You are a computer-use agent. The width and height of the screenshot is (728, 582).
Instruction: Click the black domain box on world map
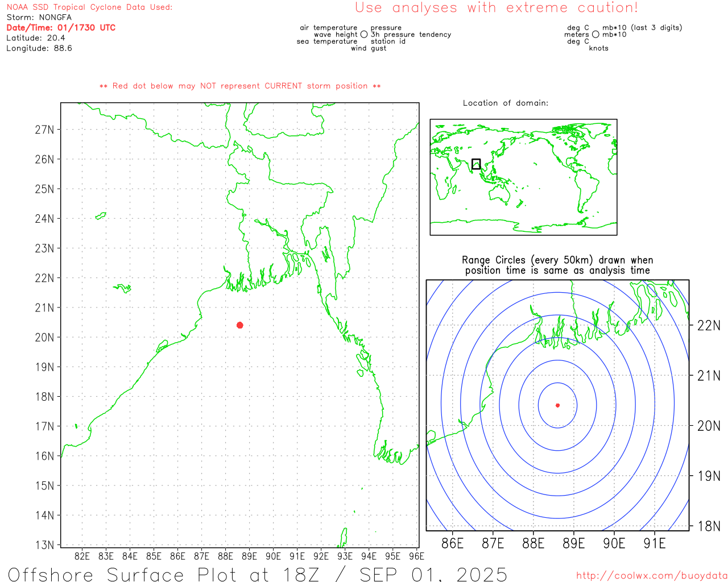pyautogui.click(x=476, y=164)
